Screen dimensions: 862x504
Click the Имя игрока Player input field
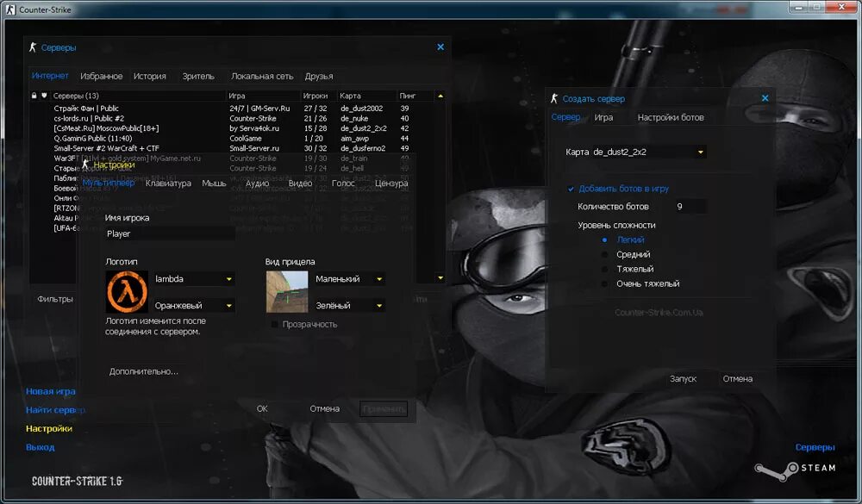(170, 234)
